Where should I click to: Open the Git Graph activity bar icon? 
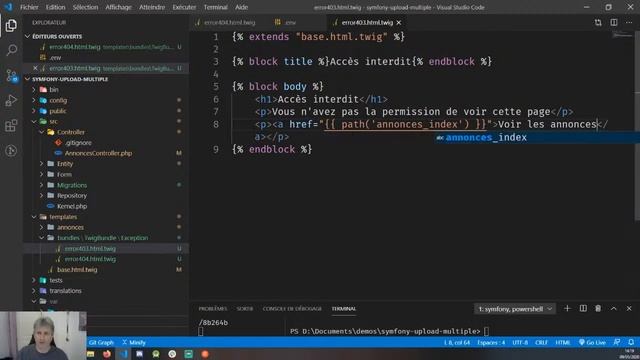click(11, 151)
